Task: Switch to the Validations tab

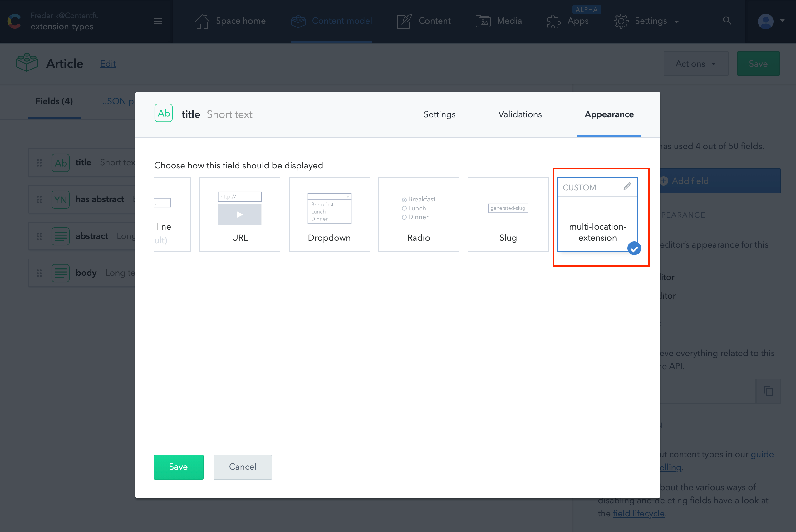Action: coord(519,114)
